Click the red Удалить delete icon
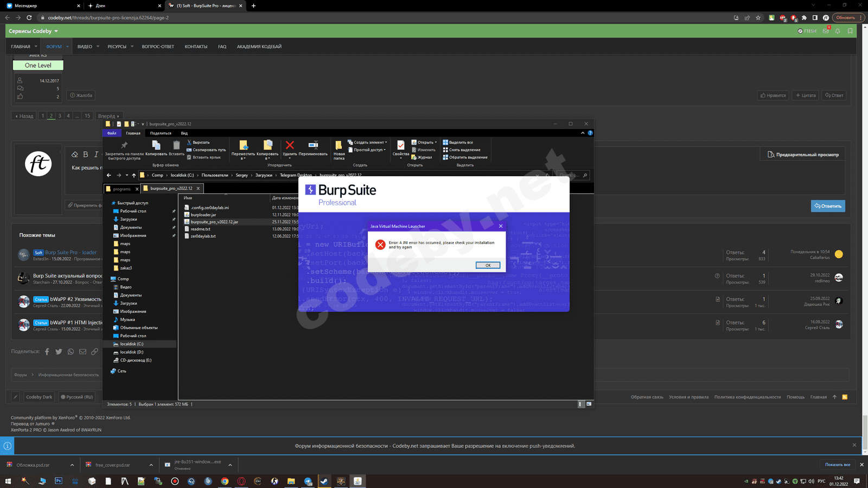The height and width of the screenshot is (488, 868). coord(290,145)
